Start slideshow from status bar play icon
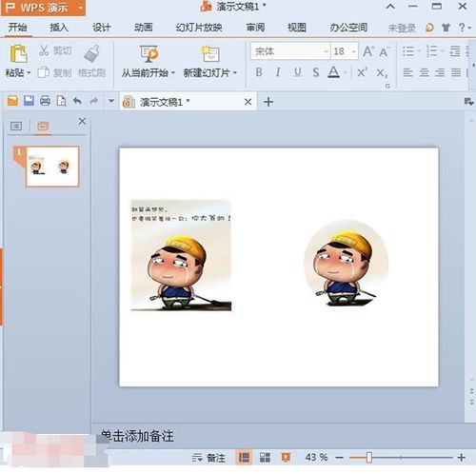 click(x=286, y=457)
